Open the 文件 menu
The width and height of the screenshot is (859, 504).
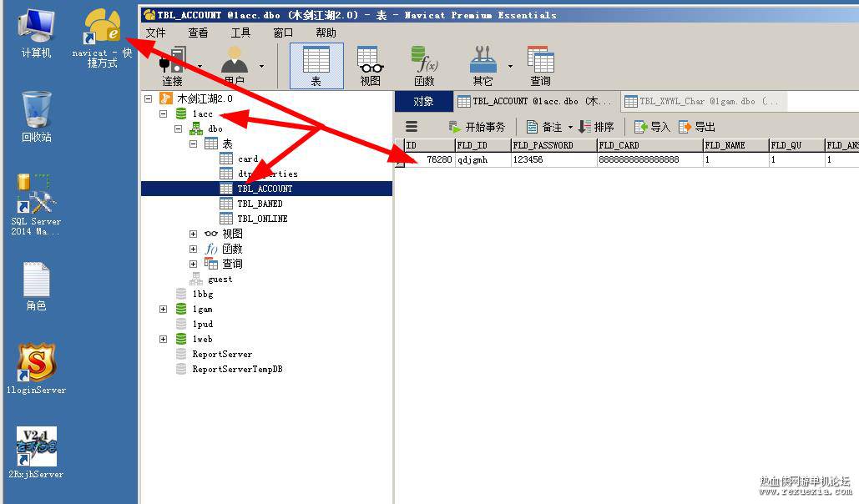coord(155,33)
